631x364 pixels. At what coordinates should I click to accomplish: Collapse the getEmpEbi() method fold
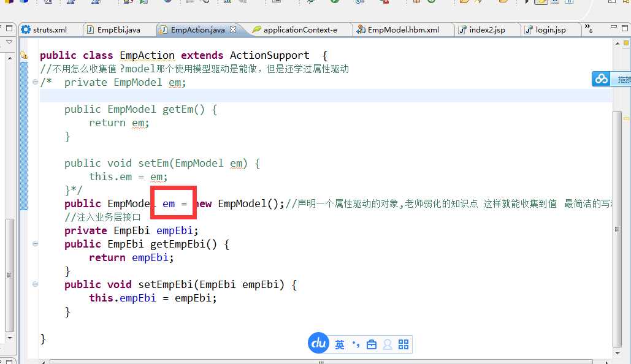35,244
